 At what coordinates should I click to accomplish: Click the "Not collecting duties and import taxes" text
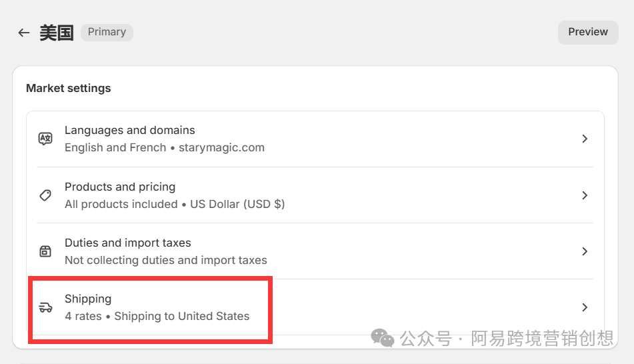[x=165, y=260]
